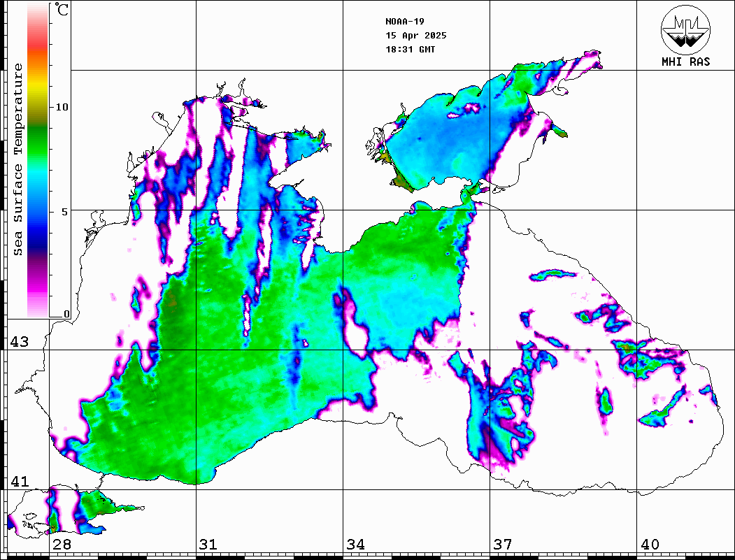Click longitude label '34'
This screenshot has width=735, height=560.
click(x=355, y=545)
